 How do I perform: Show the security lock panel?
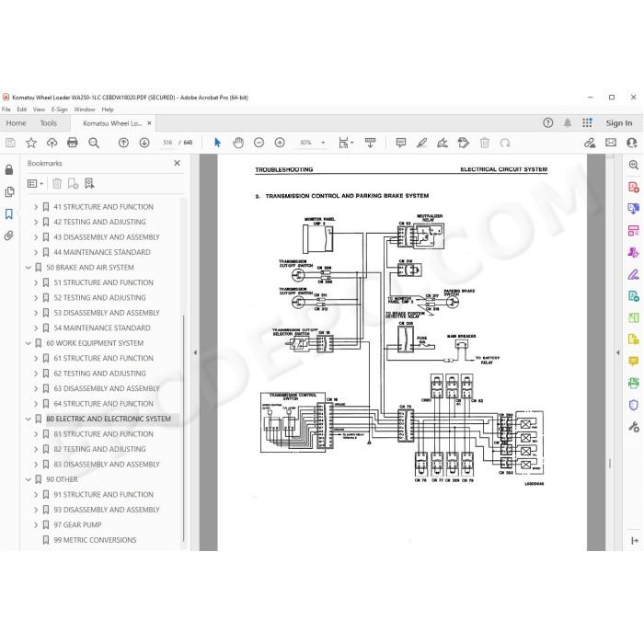pyautogui.click(x=9, y=169)
